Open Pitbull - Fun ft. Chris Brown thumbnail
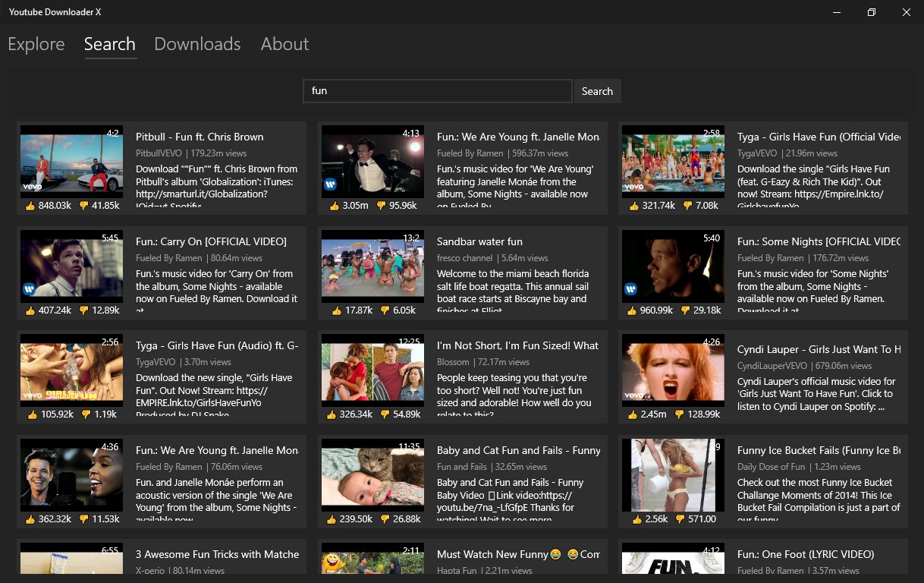 tap(71, 162)
